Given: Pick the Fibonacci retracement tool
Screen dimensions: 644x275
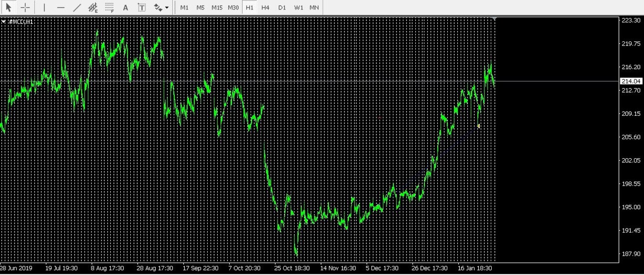Looking at the screenshot, I should pos(109,7).
